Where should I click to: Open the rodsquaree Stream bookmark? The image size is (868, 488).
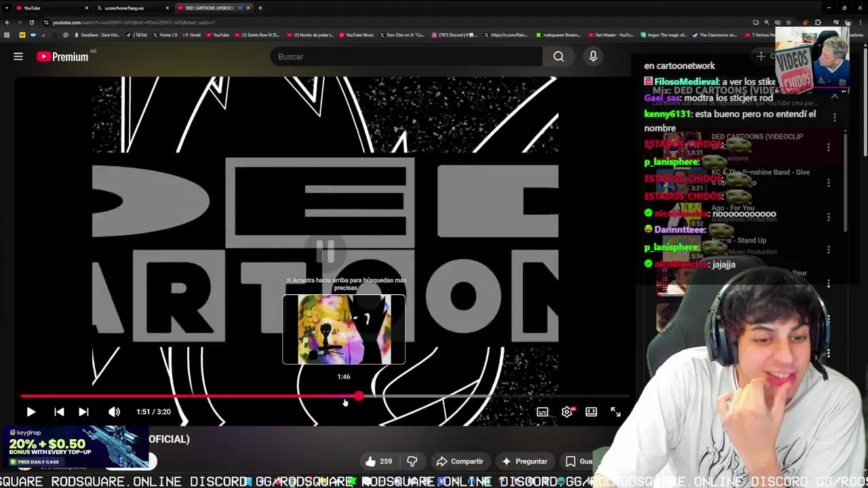coord(559,35)
